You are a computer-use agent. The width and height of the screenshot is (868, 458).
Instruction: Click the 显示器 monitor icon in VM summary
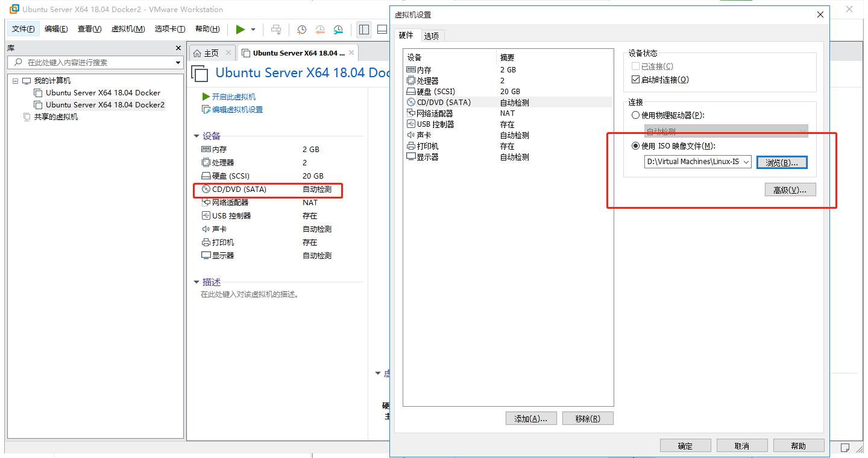(206, 256)
